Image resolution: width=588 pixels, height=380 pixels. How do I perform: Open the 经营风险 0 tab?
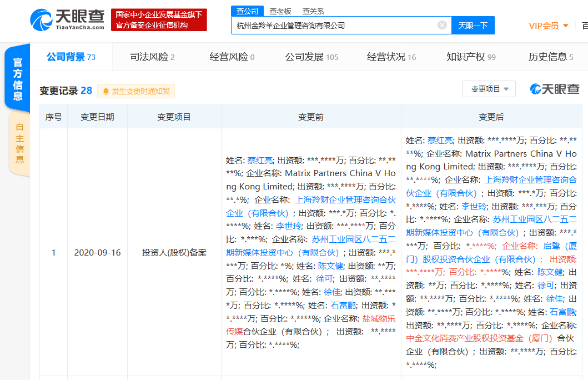(x=232, y=57)
